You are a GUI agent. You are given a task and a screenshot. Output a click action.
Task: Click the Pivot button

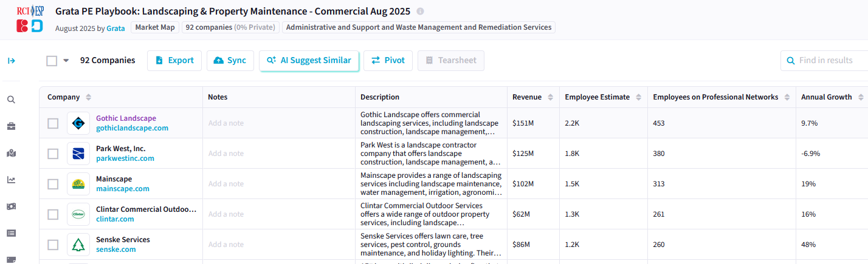point(388,61)
